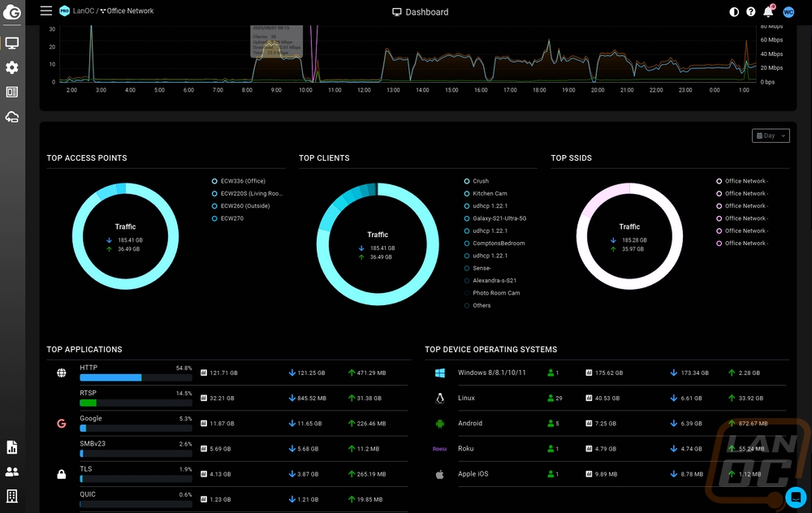Open the notifications bell
Screen dimensions: 812x513
[768, 12]
